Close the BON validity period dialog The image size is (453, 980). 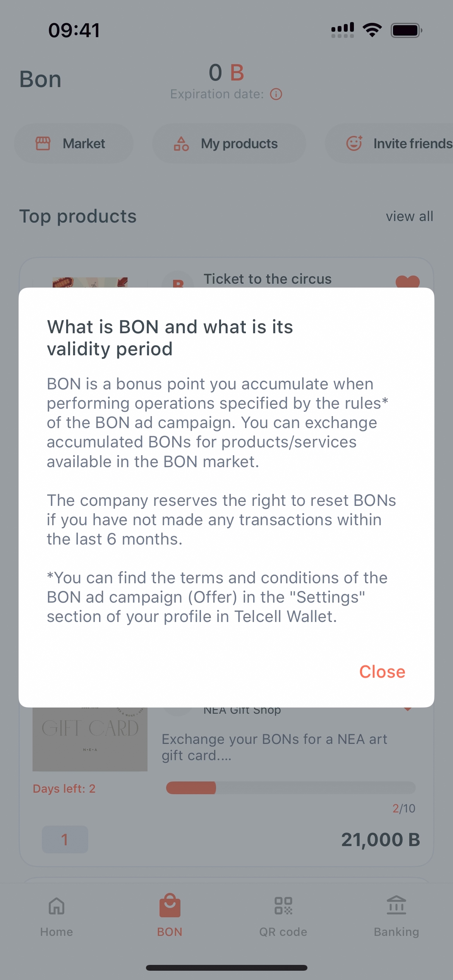tap(382, 672)
